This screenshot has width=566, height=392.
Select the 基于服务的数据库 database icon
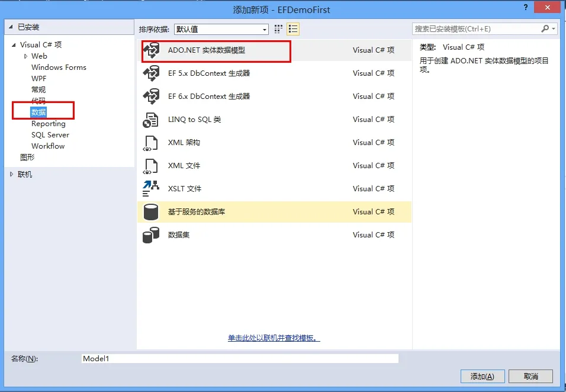(x=151, y=212)
